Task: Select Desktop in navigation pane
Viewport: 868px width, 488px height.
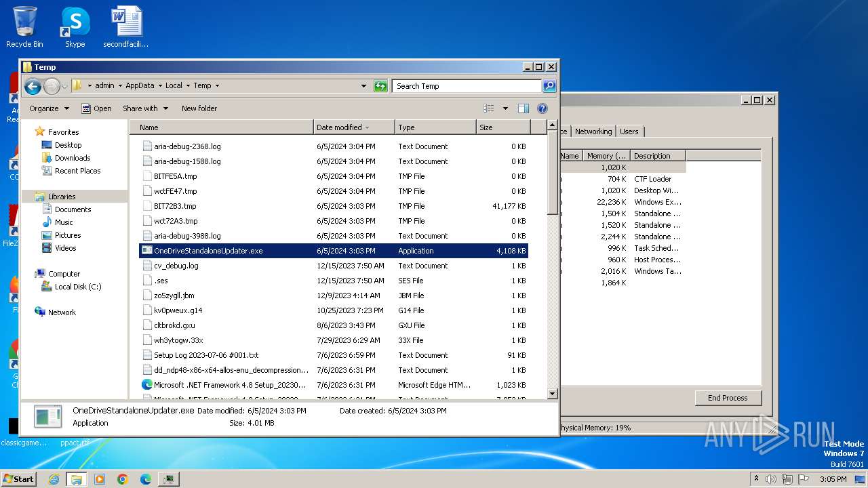Action: tap(68, 145)
